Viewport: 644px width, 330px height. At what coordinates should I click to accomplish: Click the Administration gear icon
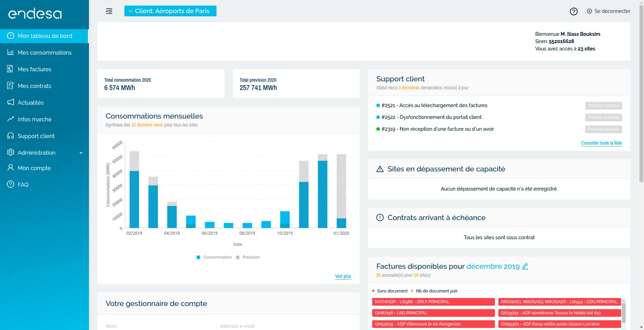(x=10, y=152)
